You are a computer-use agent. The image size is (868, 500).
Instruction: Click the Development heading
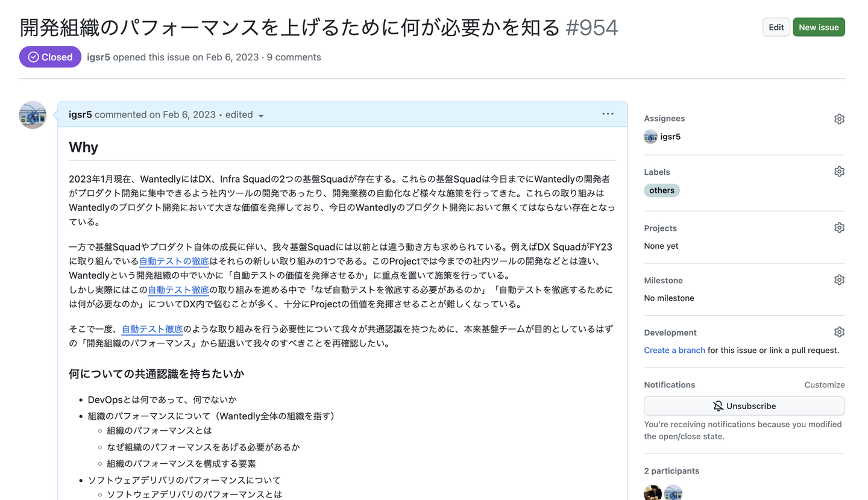tap(670, 333)
